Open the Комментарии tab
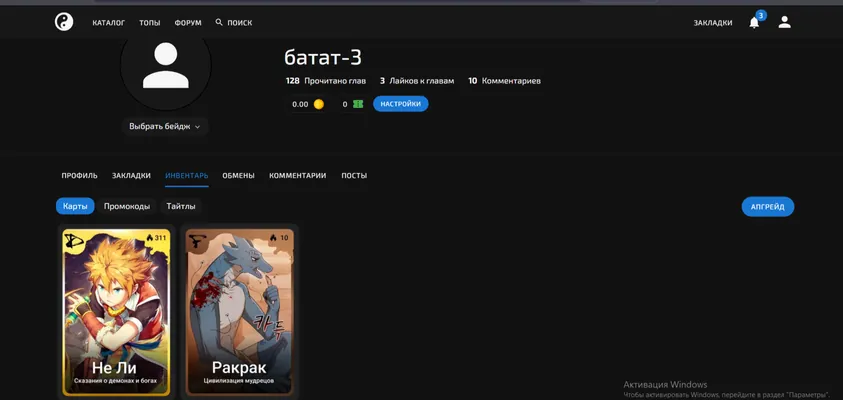843x400 pixels. 297,175
